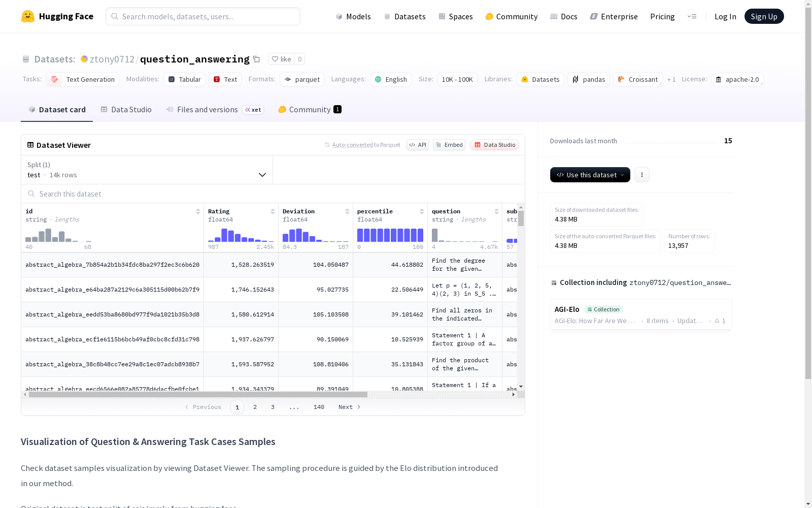
Task: Click the Hugging Face logo icon
Action: (x=28, y=16)
